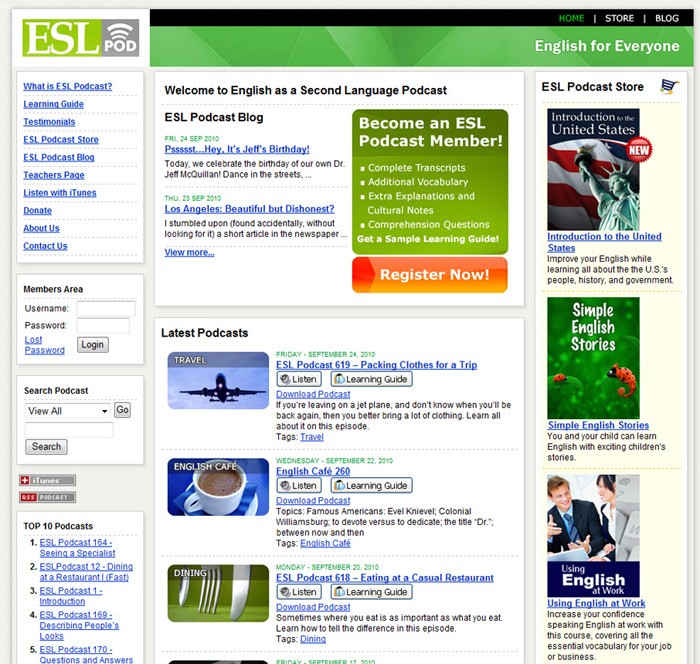700x664 pixels.
Task: Click the Register Now! button
Action: pos(430,275)
